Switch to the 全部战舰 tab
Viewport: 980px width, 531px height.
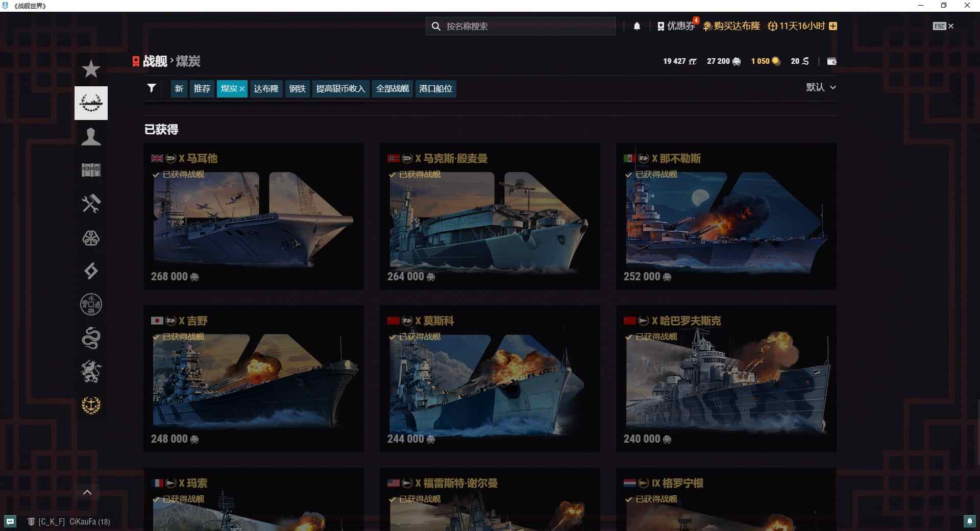[x=392, y=89]
